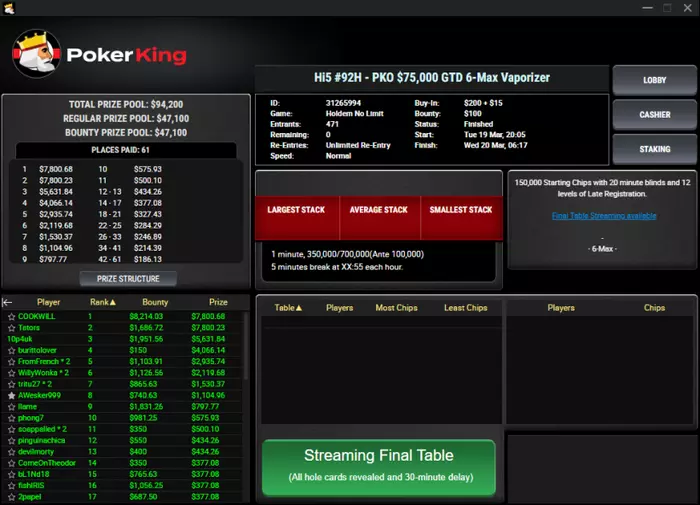700x505 pixels.
Task: Sort tables by Most Chips
Action: (396, 308)
